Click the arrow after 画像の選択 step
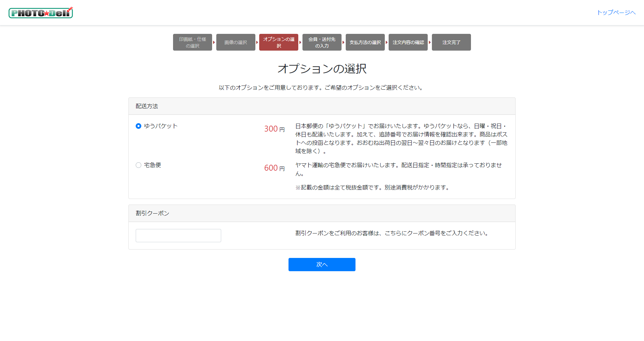The width and height of the screenshot is (644, 341). [257, 42]
